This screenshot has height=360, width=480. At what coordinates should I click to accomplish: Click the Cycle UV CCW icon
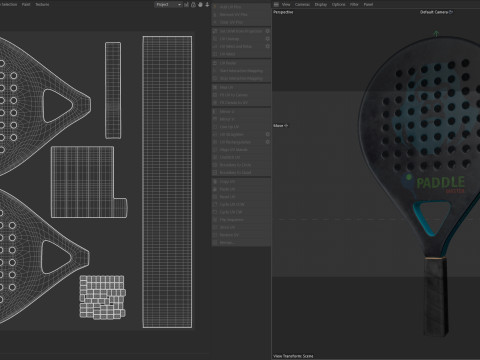[x=215, y=204]
